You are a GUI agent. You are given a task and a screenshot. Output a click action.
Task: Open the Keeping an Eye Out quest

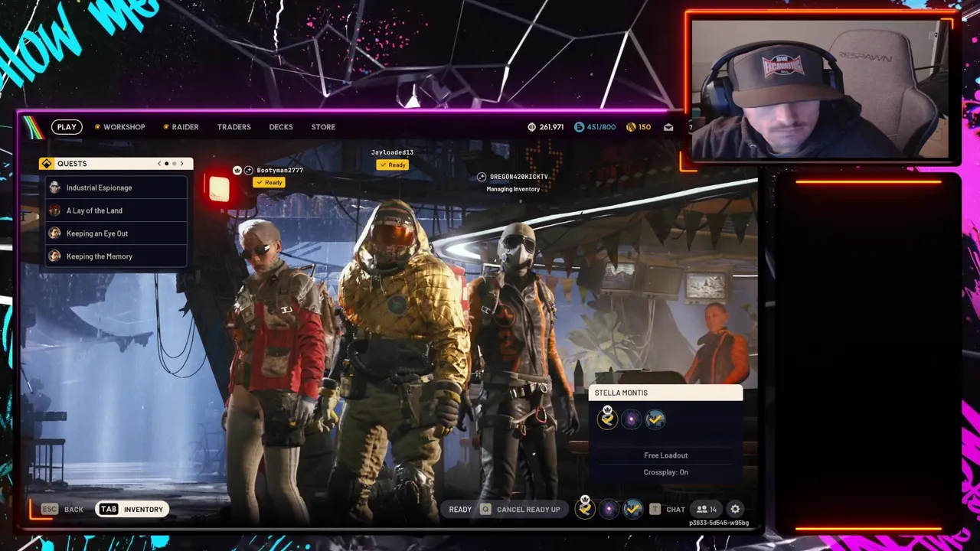point(115,233)
